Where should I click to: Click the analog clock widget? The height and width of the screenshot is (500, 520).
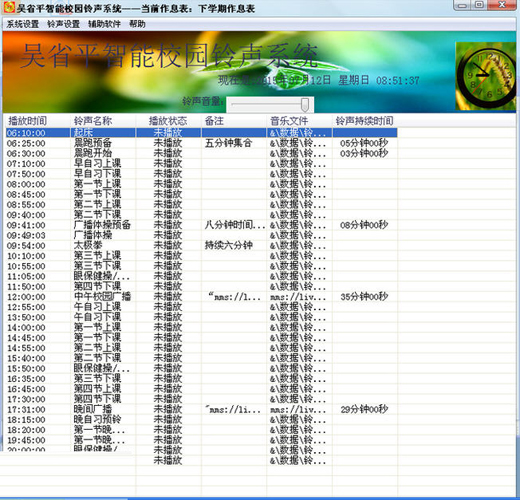486,76
